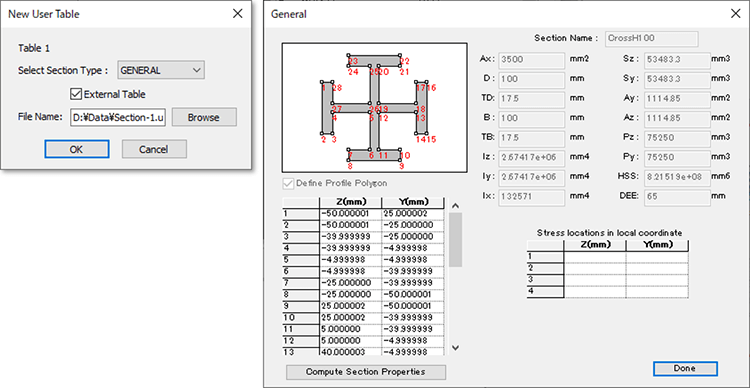This screenshot has width=750, height=388.
Task: Click the cross-section profile preview
Action: [375, 108]
